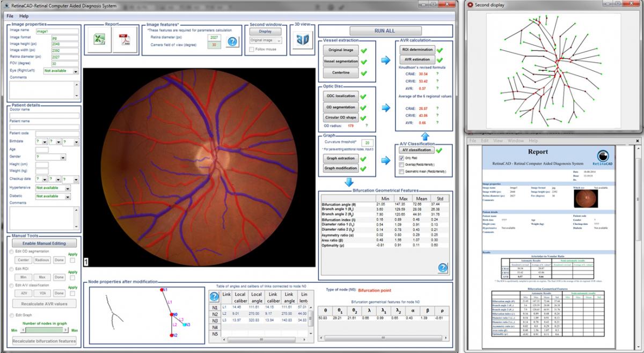The height and width of the screenshot is (353, 644).
Task: Click the A/V classification button
Action: pyautogui.click(x=417, y=150)
